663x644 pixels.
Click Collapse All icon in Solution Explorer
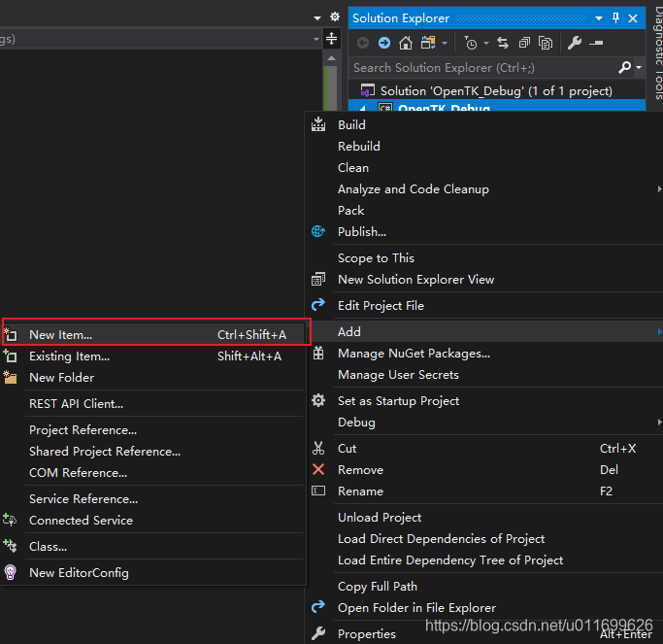(x=524, y=43)
